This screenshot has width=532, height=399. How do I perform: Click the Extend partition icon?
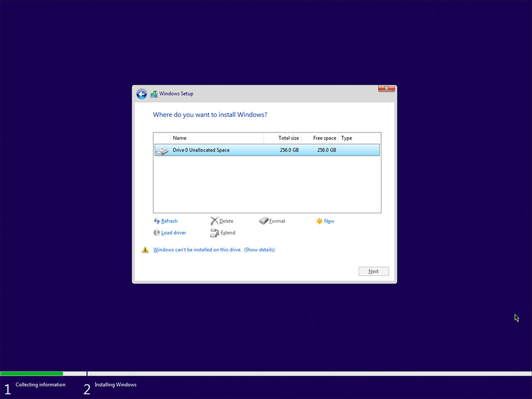point(215,233)
